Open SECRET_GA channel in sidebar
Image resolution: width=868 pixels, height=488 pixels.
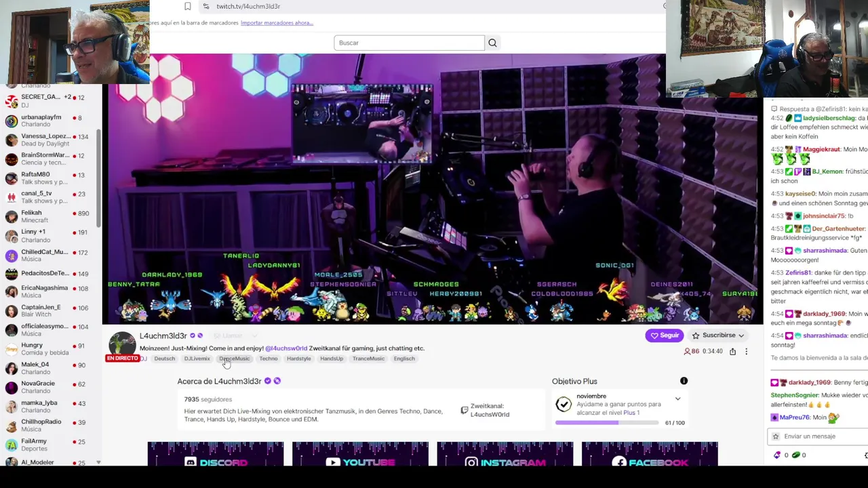pos(47,101)
